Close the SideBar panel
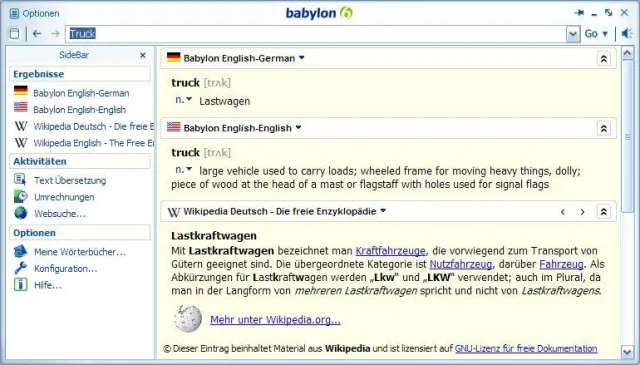640x365 pixels. pos(142,55)
